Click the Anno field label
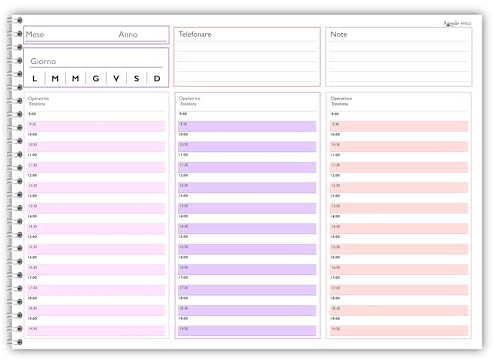 [128, 34]
